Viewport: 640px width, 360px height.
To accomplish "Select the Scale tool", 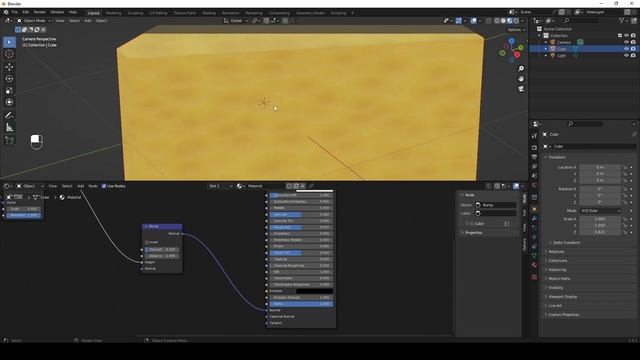I will [x=9, y=91].
